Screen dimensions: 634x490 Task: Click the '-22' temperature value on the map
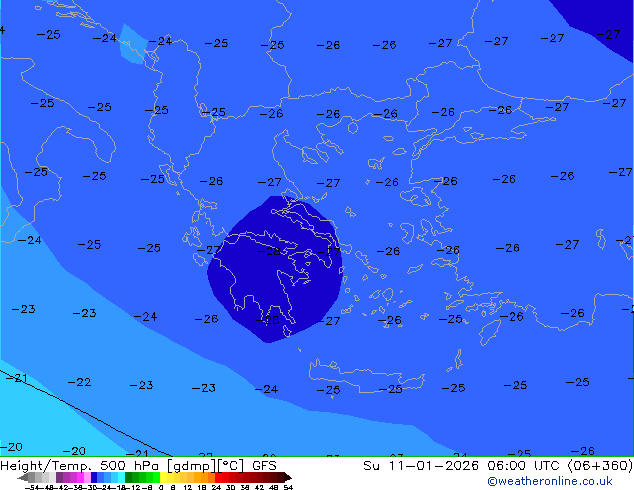pyautogui.click(x=79, y=382)
